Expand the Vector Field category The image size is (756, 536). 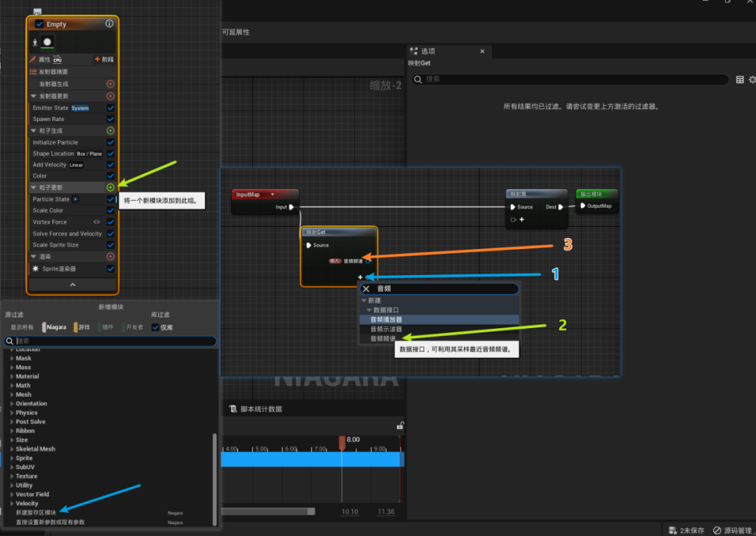(12, 494)
